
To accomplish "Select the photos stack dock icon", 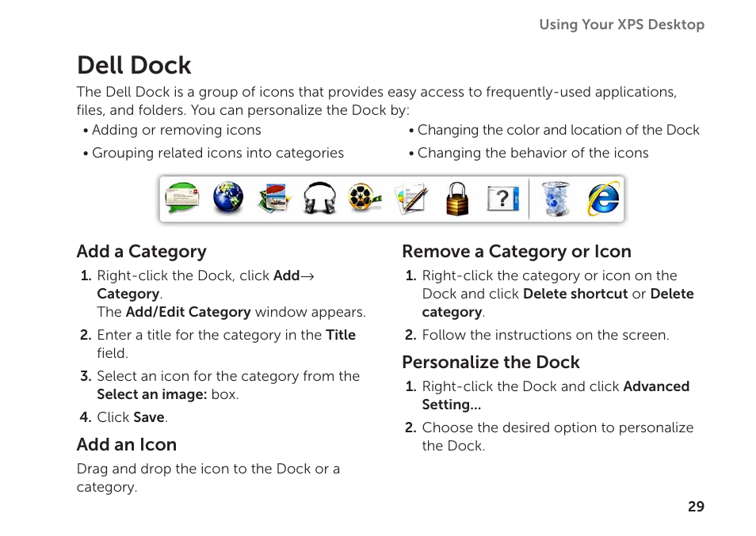I will [273, 198].
